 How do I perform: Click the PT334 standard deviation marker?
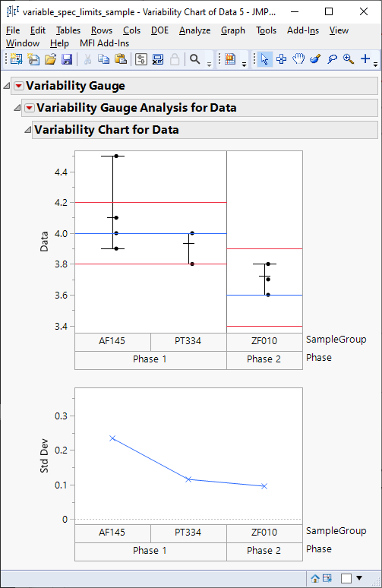[x=188, y=479]
